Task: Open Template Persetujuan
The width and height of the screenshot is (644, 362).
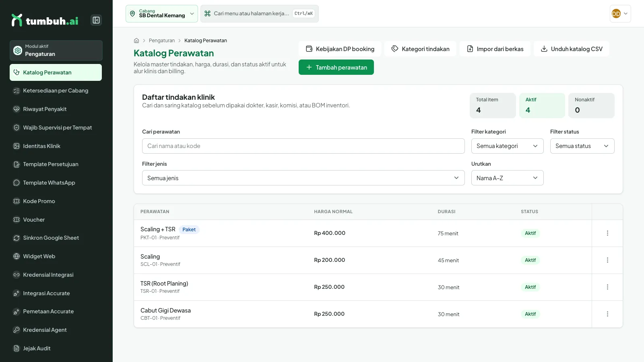Action: coord(56,165)
